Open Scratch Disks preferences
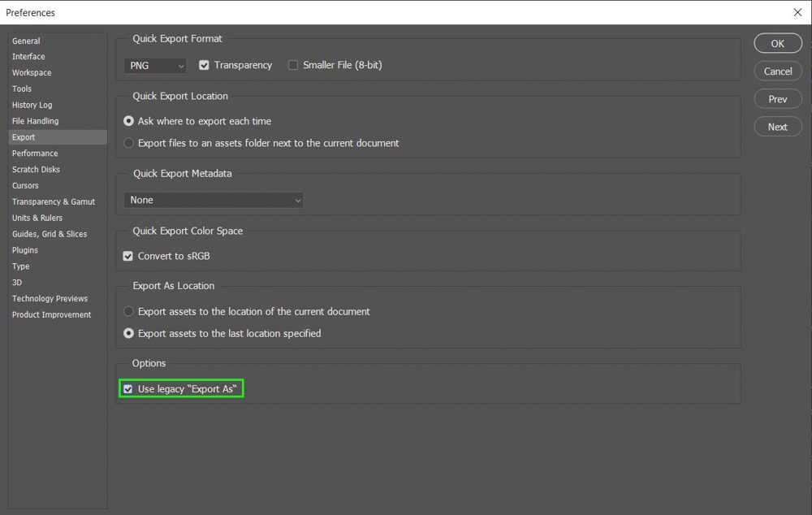Screen dimensions: 812x515 36,170
